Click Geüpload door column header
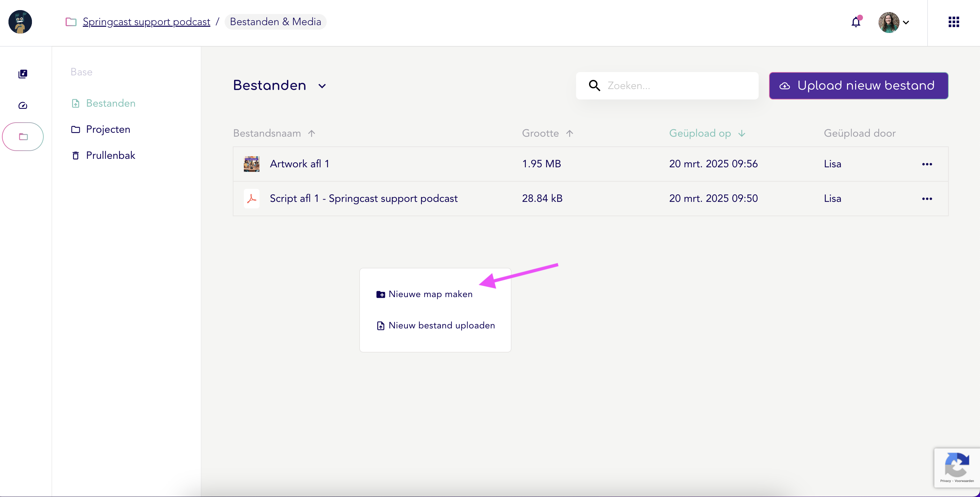The width and height of the screenshot is (980, 497). 859,133
